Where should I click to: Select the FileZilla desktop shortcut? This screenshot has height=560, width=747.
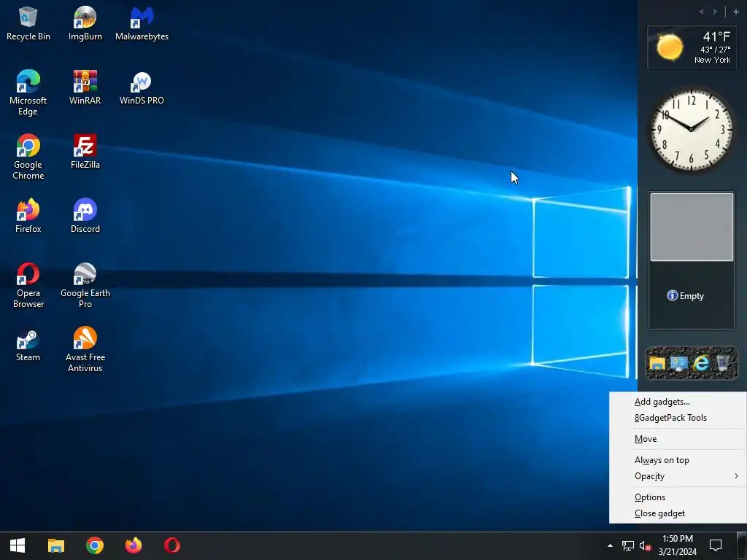[x=85, y=152]
